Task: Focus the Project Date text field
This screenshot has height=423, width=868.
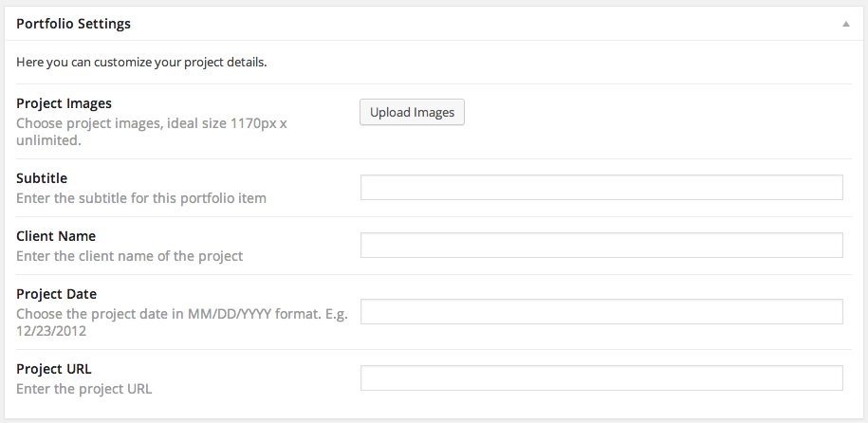Action: pyautogui.click(x=601, y=311)
